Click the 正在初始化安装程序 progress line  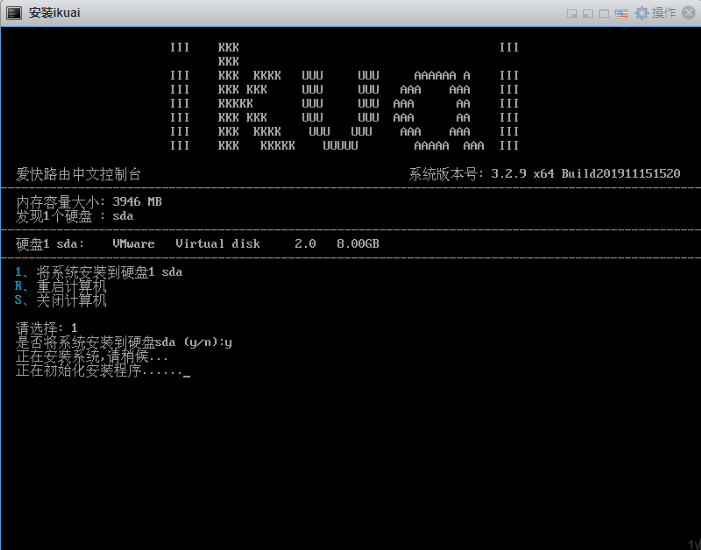pyautogui.click(x=103, y=370)
